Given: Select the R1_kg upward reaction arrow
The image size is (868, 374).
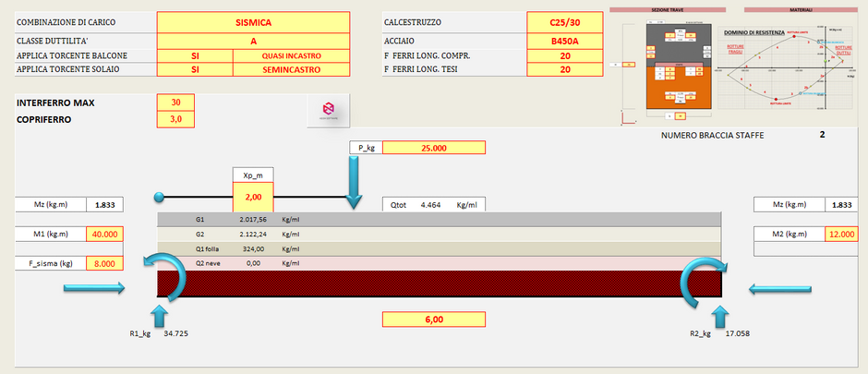Looking at the screenshot, I should point(157,318).
